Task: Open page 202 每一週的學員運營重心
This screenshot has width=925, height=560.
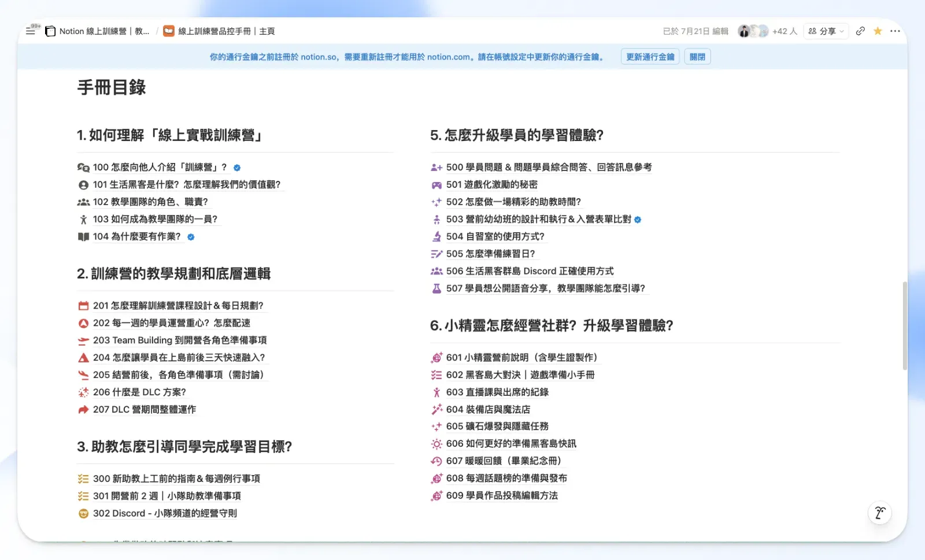Action: (x=172, y=323)
